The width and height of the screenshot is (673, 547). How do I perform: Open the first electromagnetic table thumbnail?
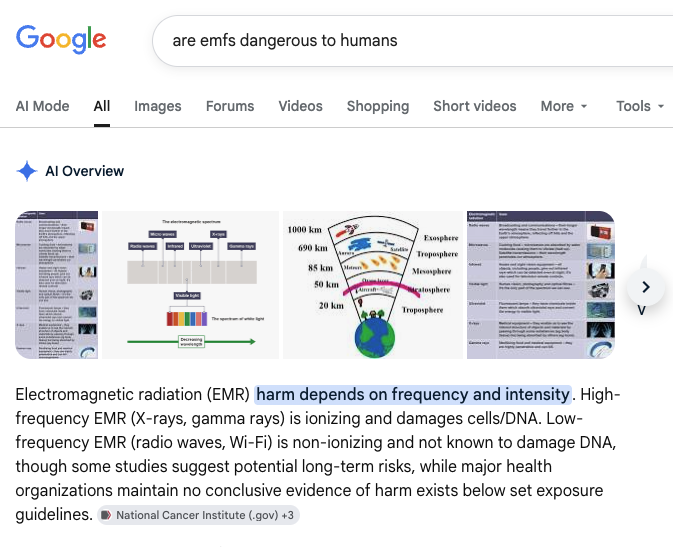pyautogui.click(x=57, y=285)
